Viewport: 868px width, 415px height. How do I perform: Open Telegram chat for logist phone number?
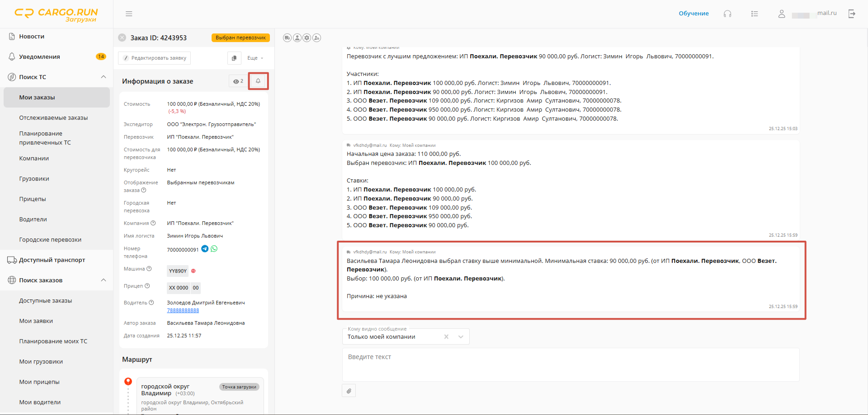point(205,249)
